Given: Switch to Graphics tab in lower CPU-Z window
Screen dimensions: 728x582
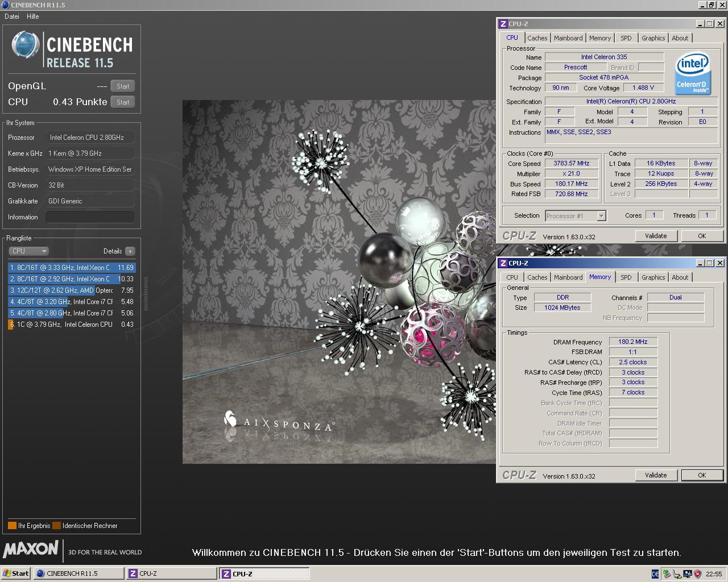Looking at the screenshot, I should click(653, 277).
